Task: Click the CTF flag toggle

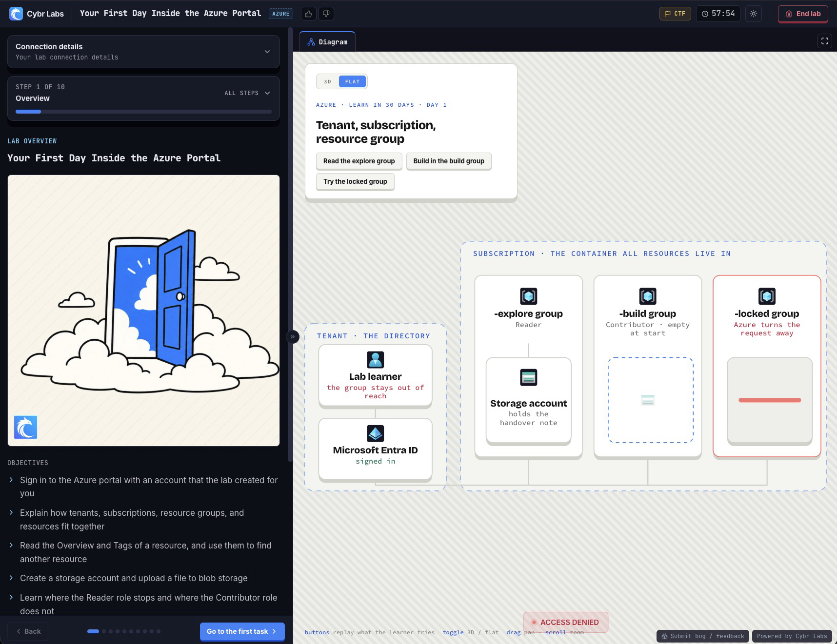Action: [x=675, y=14]
